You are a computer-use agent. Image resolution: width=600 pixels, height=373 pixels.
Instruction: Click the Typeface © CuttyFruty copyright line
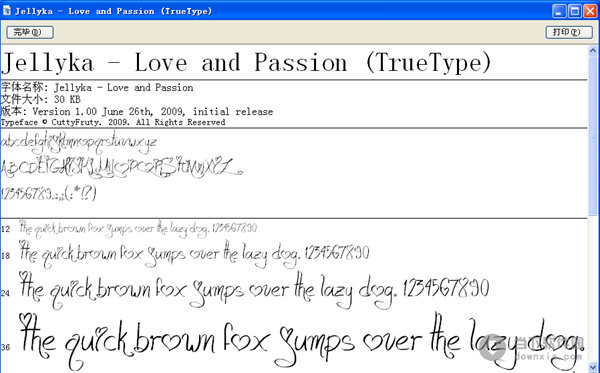[x=113, y=122]
